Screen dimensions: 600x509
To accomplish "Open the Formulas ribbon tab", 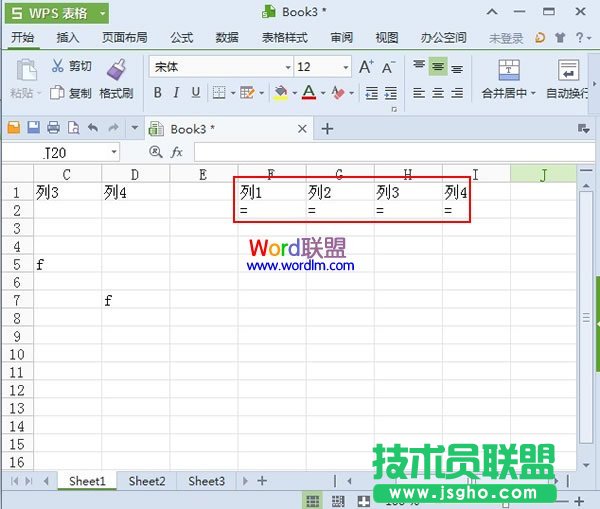I will point(182,38).
